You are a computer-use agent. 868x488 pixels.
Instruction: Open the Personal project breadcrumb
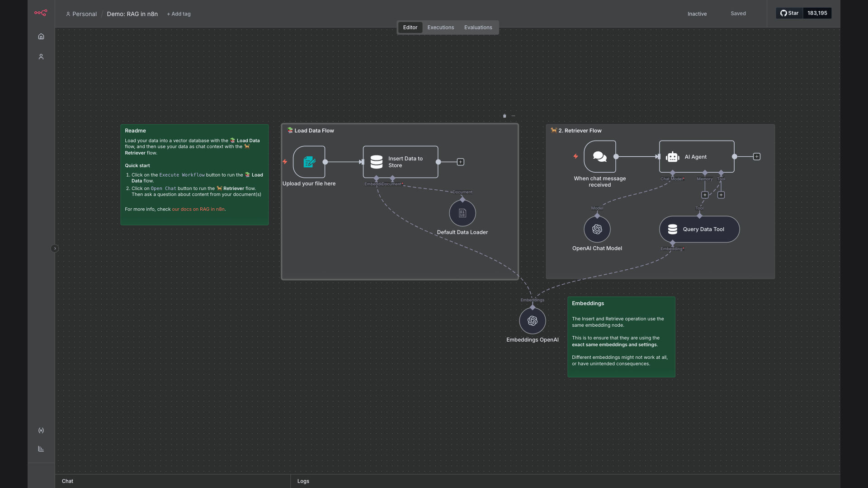81,14
